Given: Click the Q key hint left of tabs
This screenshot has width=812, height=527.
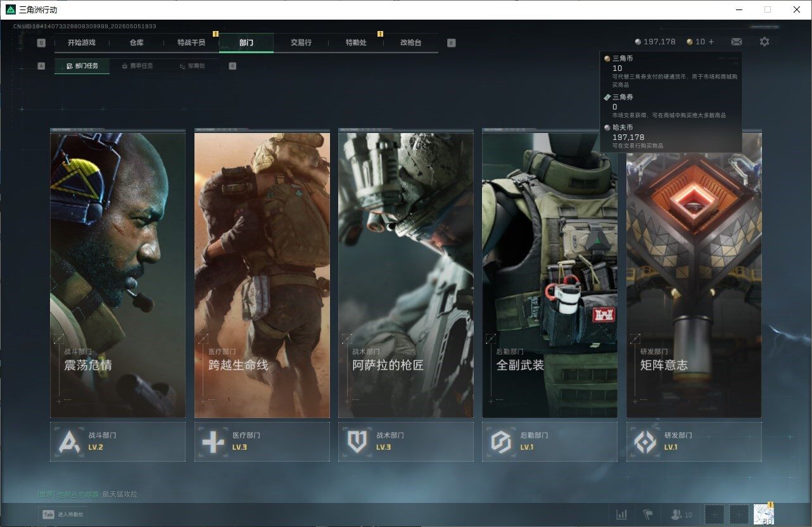Looking at the screenshot, I should (41, 42).
